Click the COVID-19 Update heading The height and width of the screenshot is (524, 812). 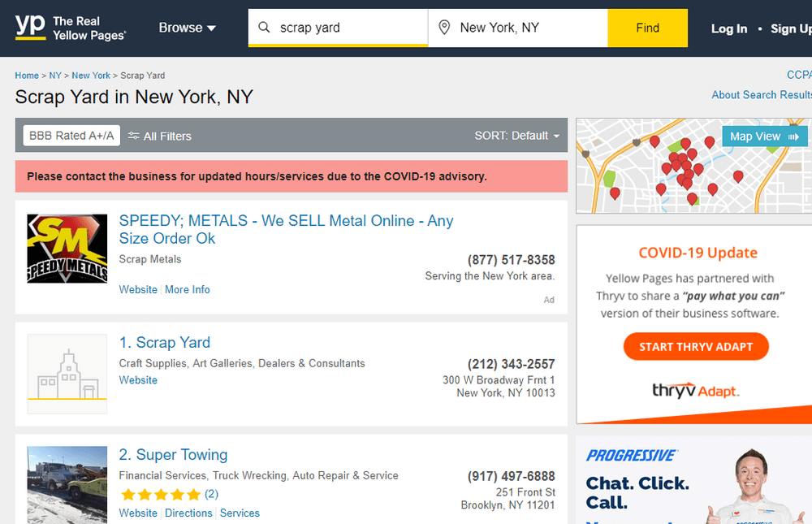tap(698, 253)
